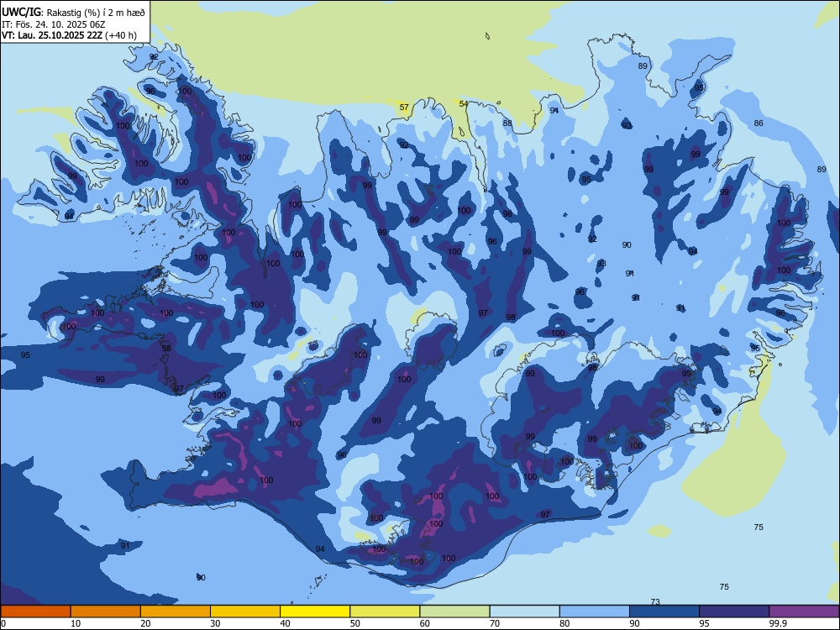This screenshot has height=630, width=840.
Task: Click the indigo 95–99.9 legend swatch
Action: [x=734, y=612]
